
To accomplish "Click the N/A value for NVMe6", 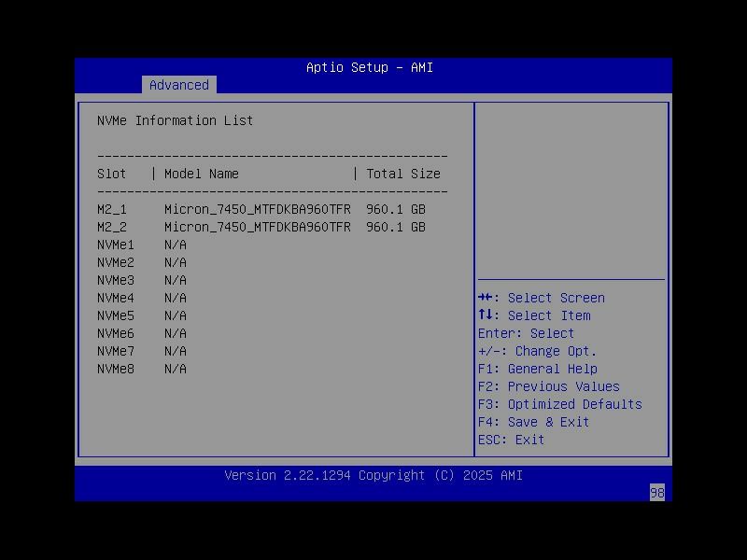I will [176, 333].
